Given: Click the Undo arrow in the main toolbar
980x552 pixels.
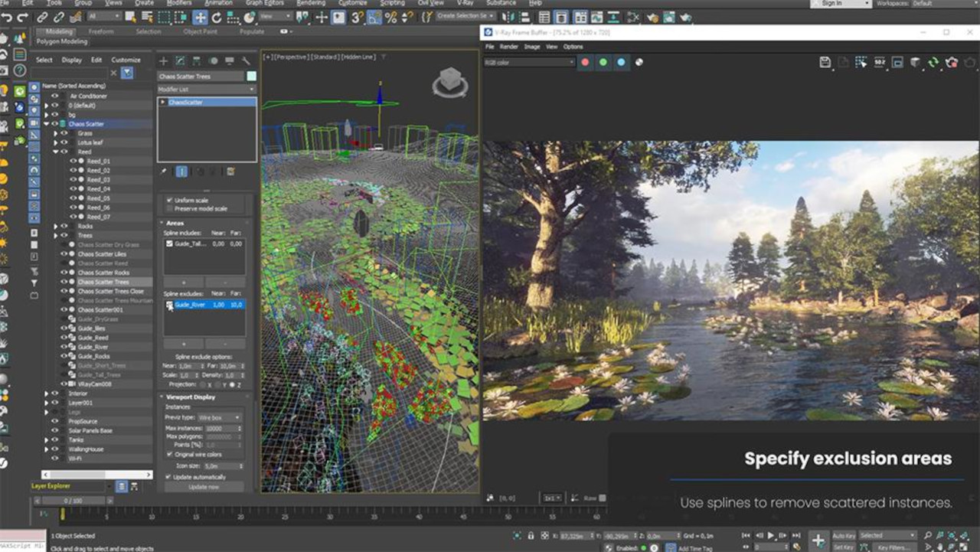Looking at the screenshot, I should click(7, 17).
